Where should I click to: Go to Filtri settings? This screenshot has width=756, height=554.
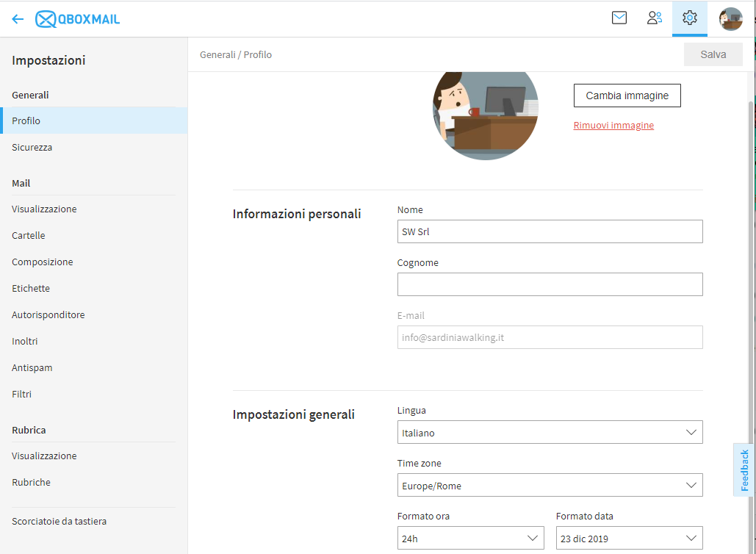click(22, 394)
